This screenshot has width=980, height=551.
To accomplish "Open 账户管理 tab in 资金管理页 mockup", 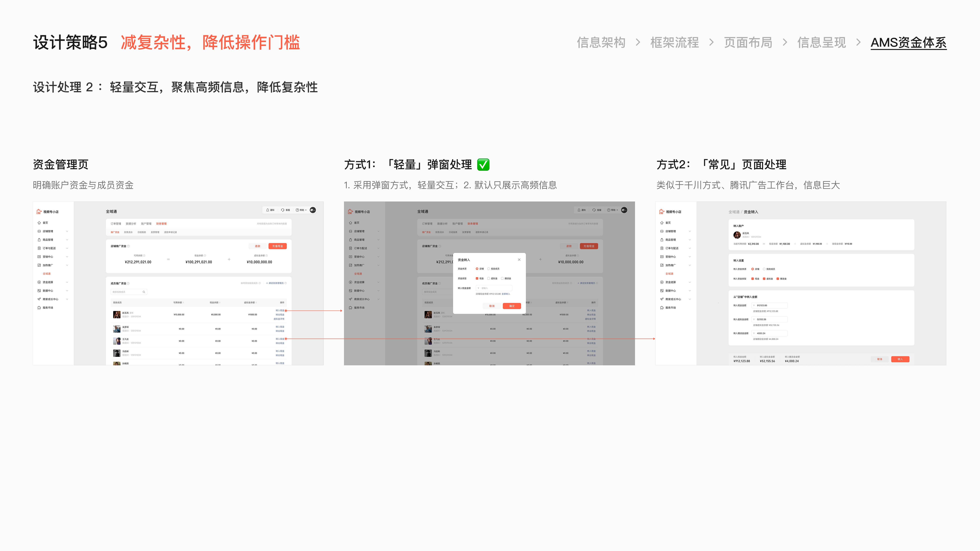I will click(x=146, y=224).
